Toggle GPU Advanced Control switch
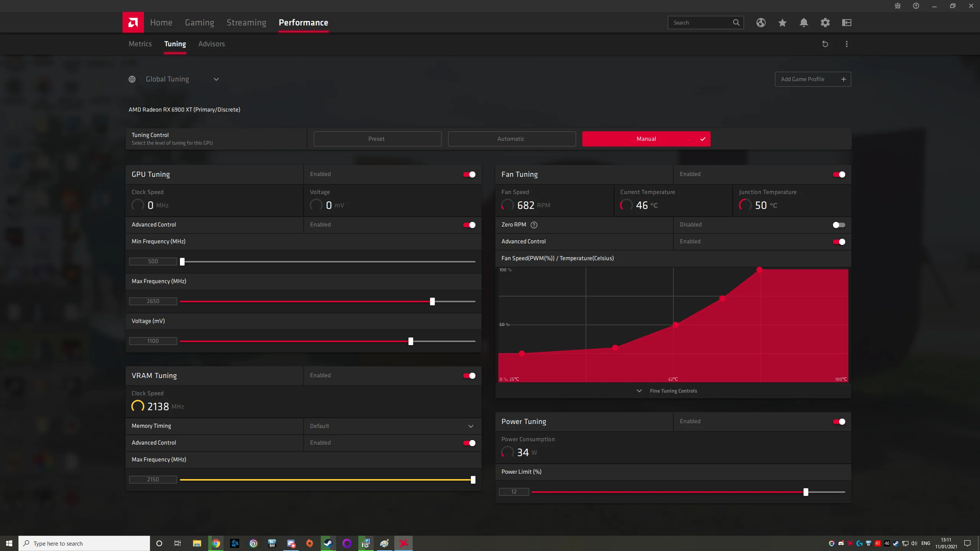The height and width of the screenshot is (551, 980). pyautogui.click(x=469, y=225)
